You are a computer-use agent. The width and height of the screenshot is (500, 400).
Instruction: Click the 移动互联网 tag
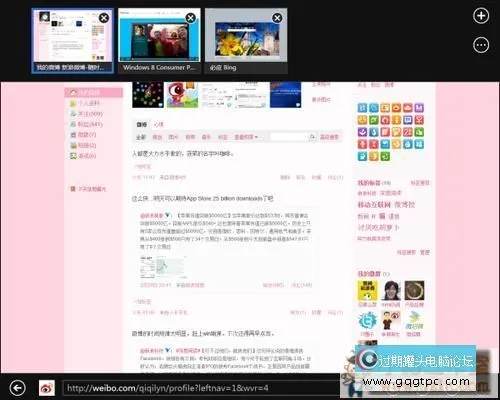[x=374, y=205]
